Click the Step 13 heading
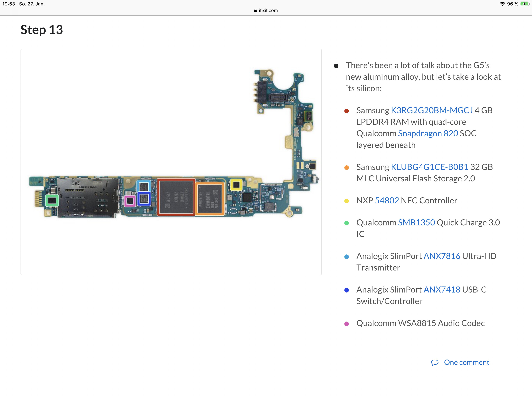This screenshot has width=532, height=399. coord(42,30)
